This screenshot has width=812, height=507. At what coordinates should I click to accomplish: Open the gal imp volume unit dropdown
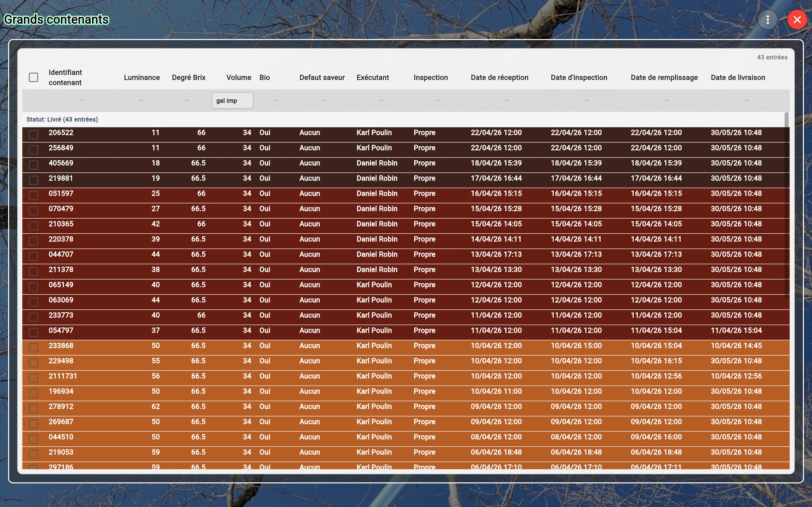coord(232,101)
